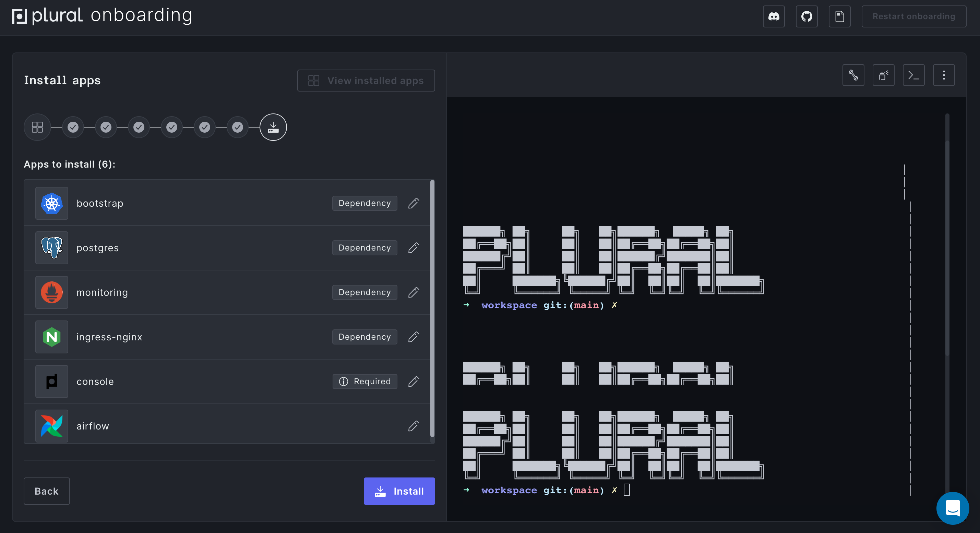
Task: Edit the airflow app configuration
Action: click(x=414, y=426)
